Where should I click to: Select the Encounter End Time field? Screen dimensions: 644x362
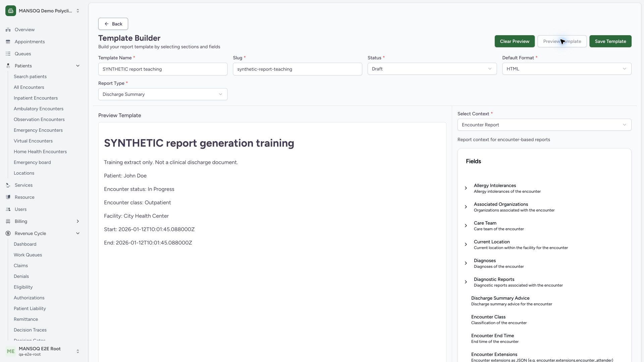495,338
